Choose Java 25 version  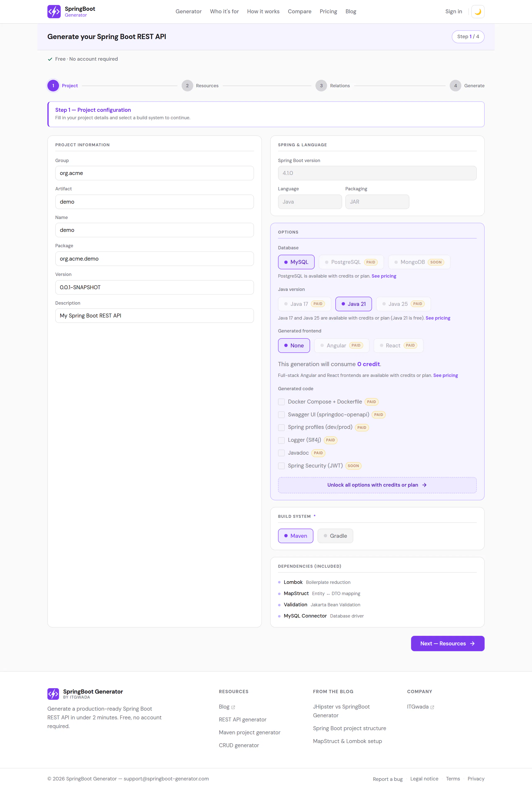point(403,304)
